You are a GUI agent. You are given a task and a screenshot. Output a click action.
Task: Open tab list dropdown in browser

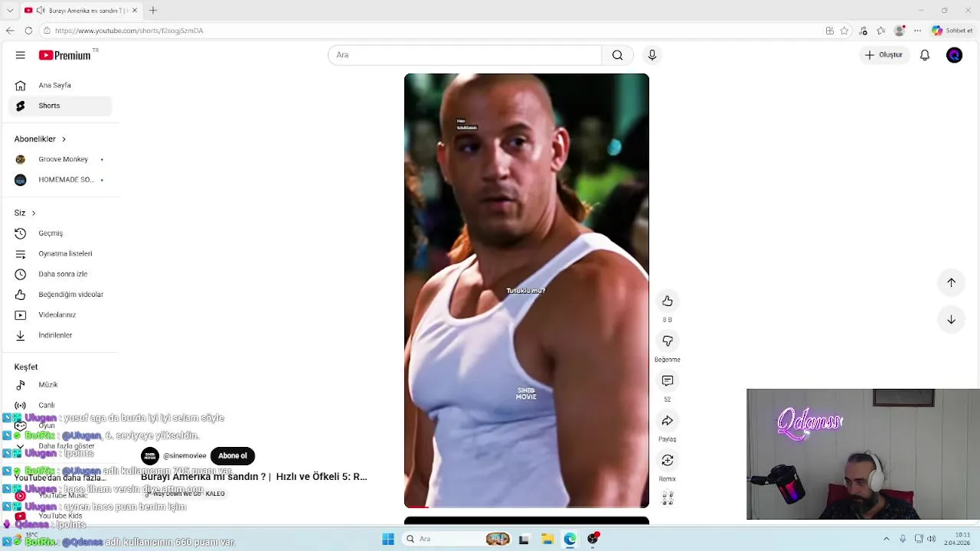point(10,10)
